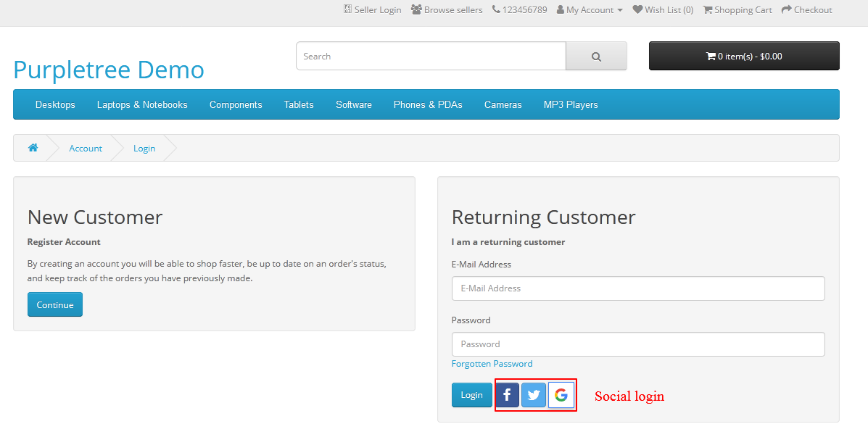Click the Returning Customer heading
The width and height of the screenshot is (868, 445).
[544, 217]
